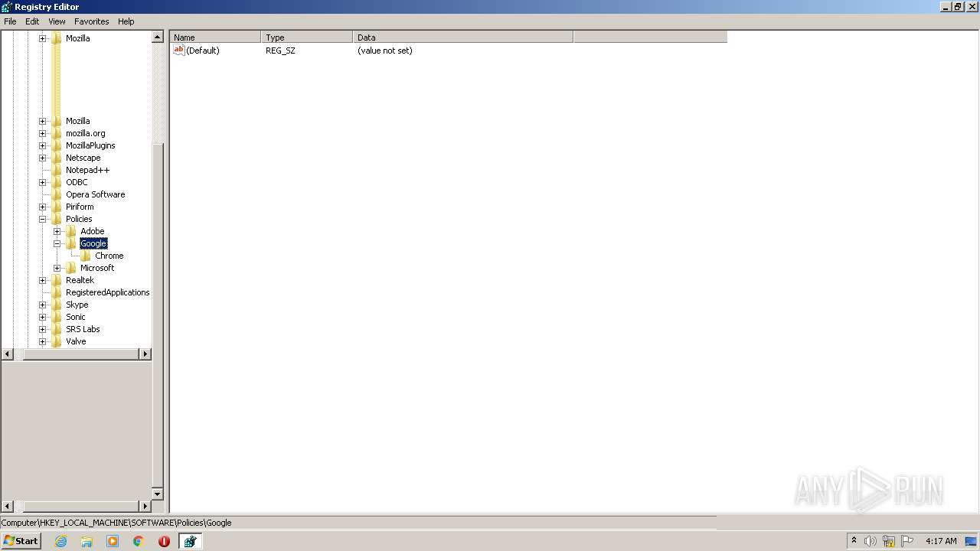The width and height of the screenshot is (980, 551).
Task: Expand the Microsoft key under Policies
Action: (x=57, y=268)
